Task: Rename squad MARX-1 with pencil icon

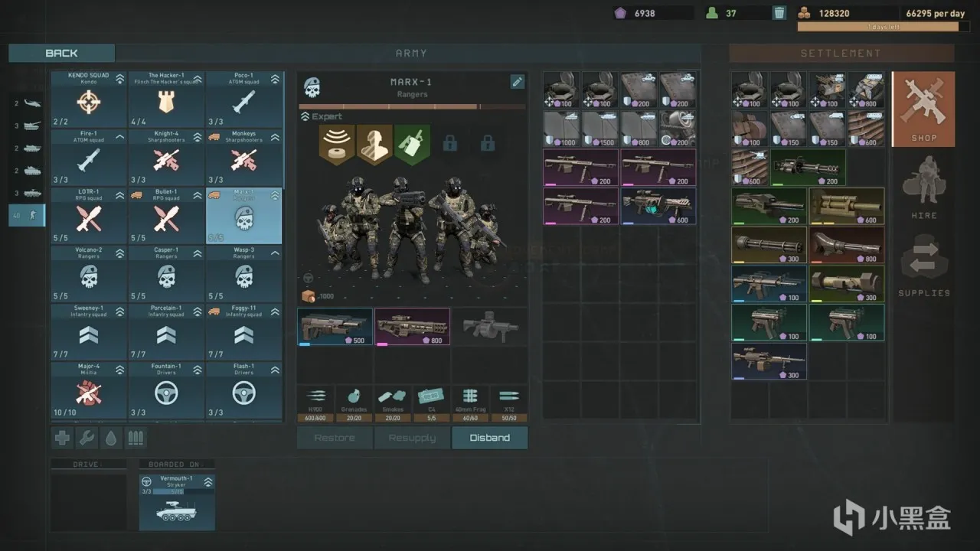Action: click(x=518, y=82)
